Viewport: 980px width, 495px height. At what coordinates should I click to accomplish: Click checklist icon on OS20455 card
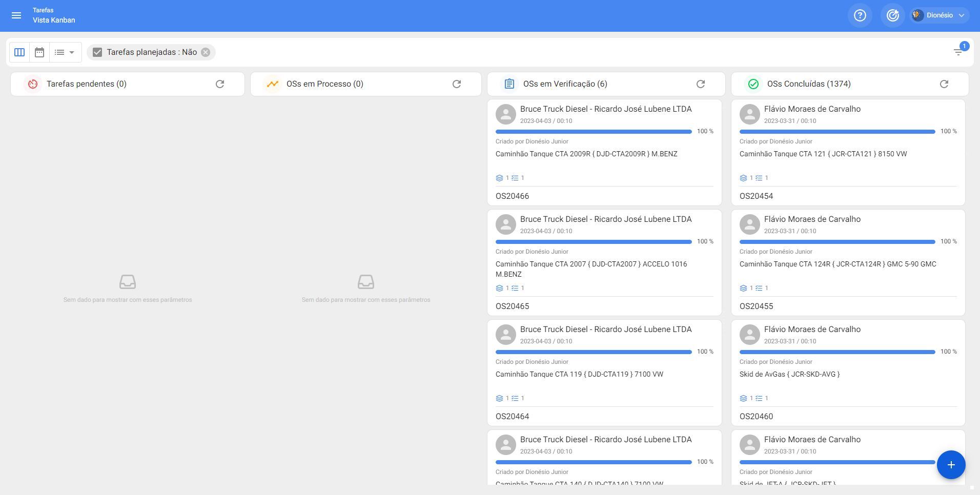pos(759,288)
